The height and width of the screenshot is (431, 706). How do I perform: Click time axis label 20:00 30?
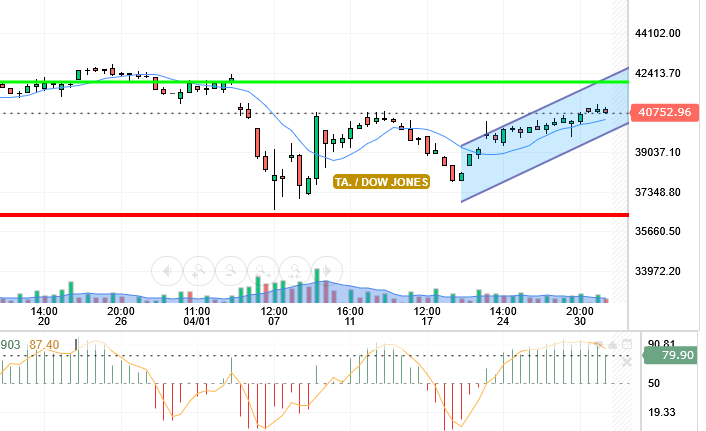(580, 316)
